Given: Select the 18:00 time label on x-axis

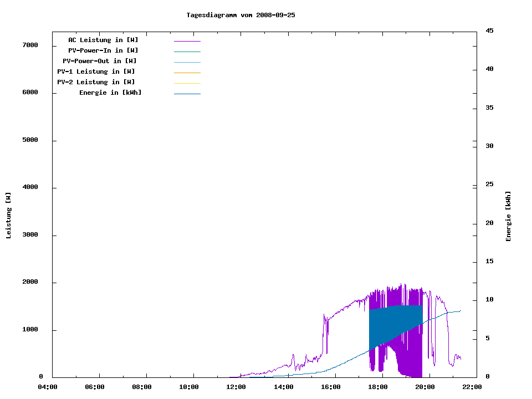Looking at the screenshot, I should 377,387.
